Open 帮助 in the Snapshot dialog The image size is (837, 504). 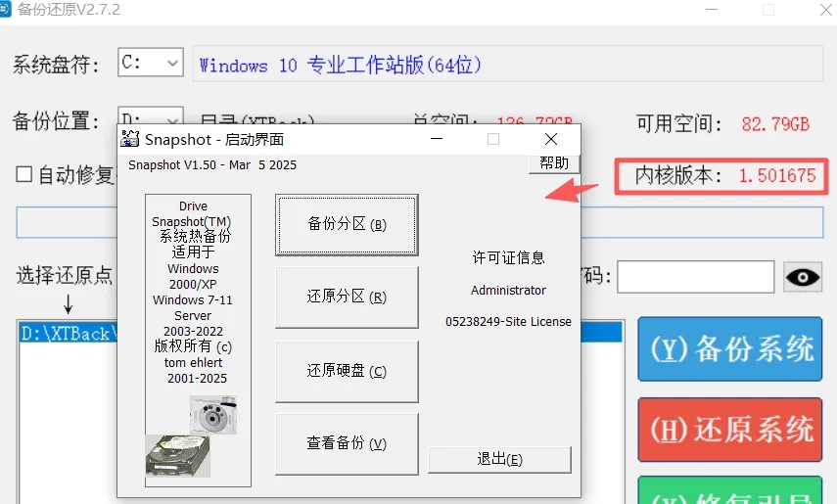[x=554, y=163]
